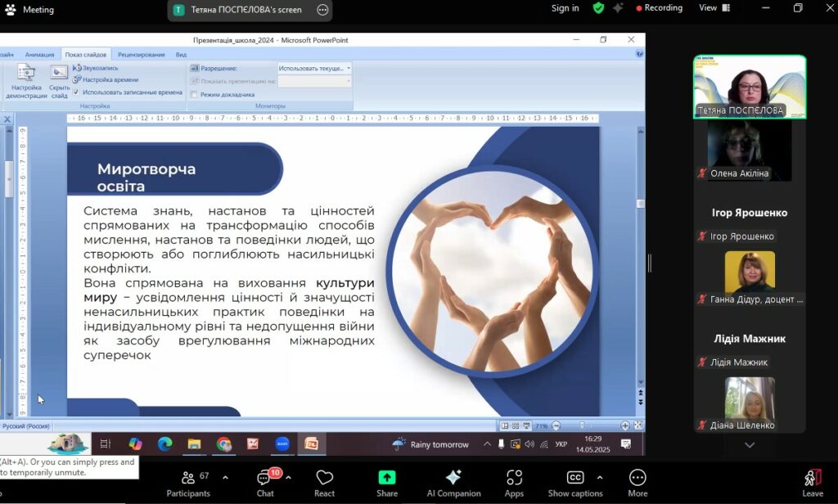Viewport: 838px width, 504px height.
Task: Open AI Companion in Zoom toolbar
Action: [x=453, y=484]
